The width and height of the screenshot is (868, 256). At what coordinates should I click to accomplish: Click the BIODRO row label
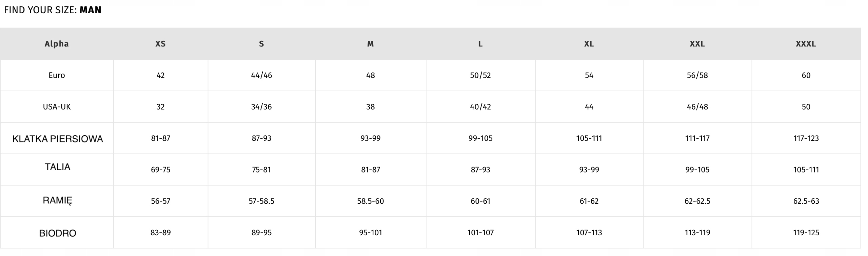[x=57, y=233]
